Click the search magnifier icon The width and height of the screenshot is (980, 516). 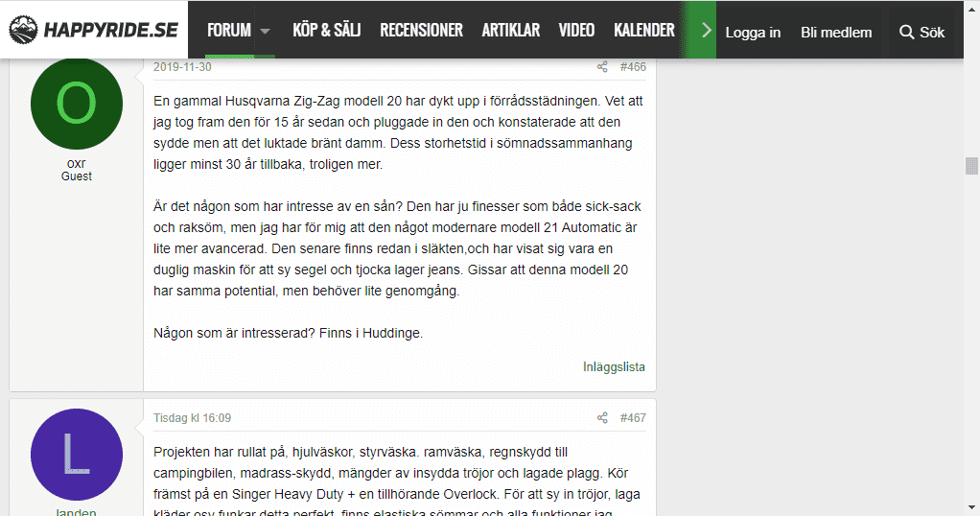click(906, 32)
